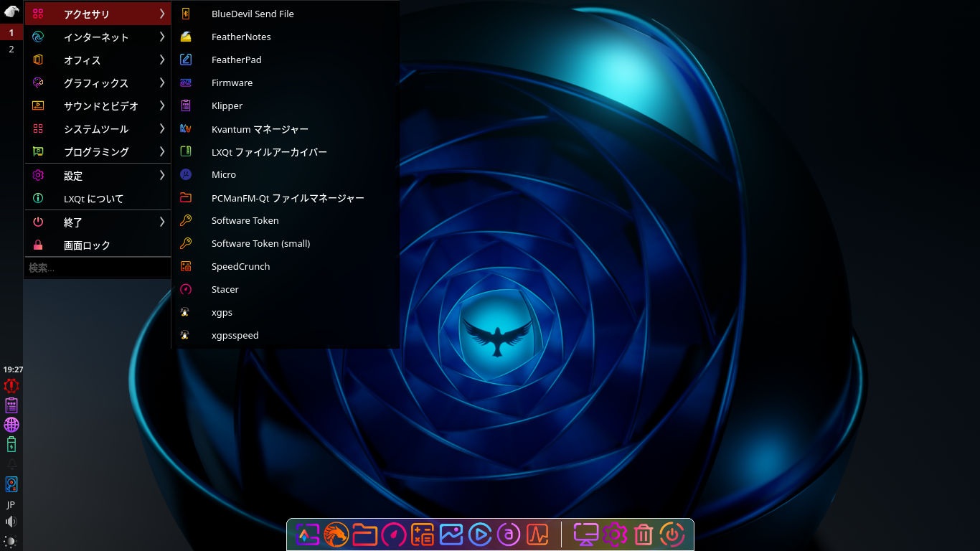Launch FeatherNotes from its yellow note icon

click(x=186, y=37)
